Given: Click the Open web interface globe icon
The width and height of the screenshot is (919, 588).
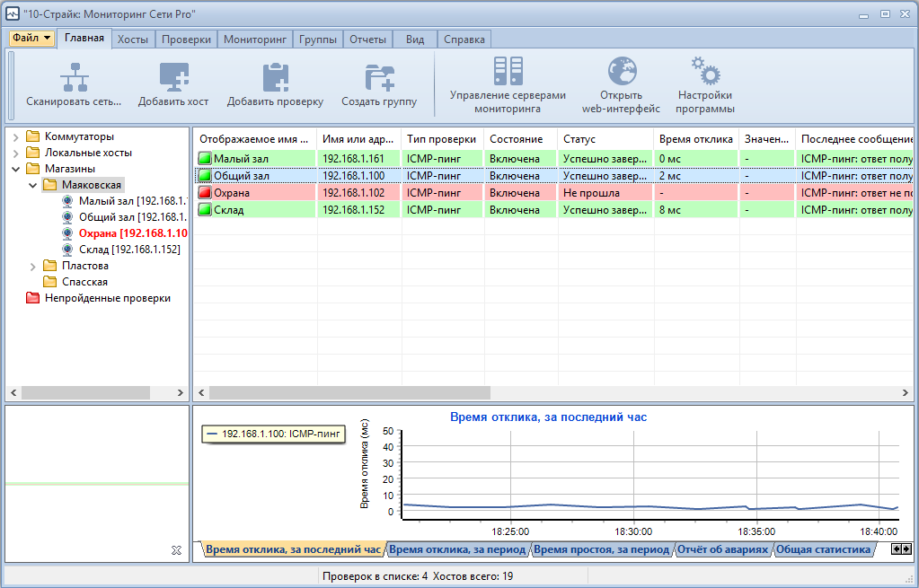Looking at the screenshot, I should 621,72.
